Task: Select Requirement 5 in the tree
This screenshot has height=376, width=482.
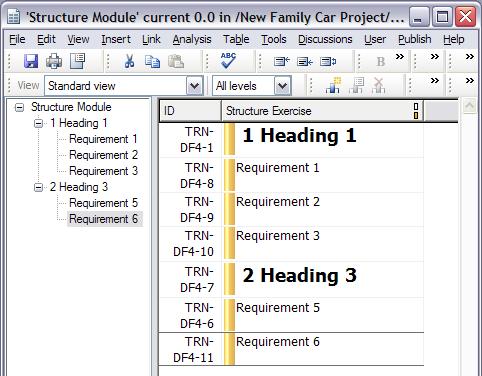Action: point(103,203)
